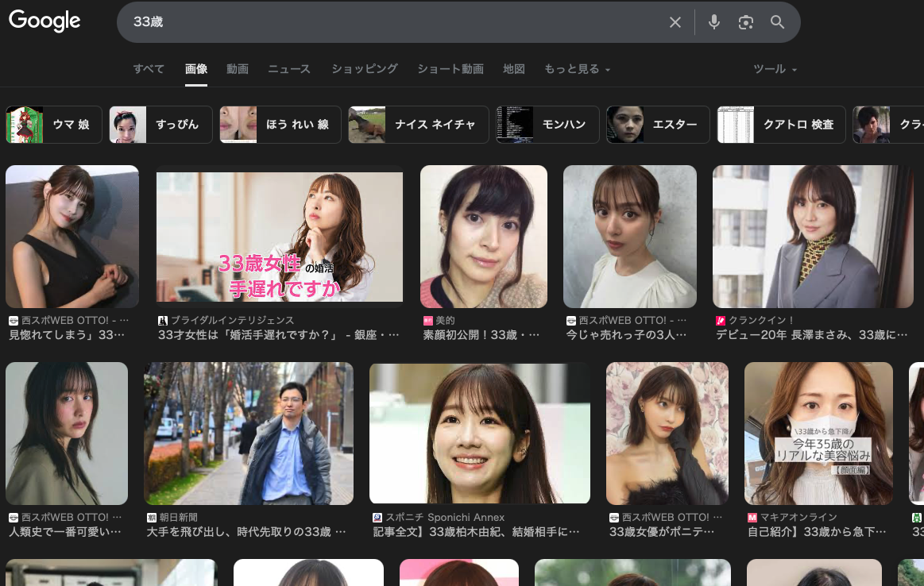Click the クランクイン！ source favicon
This screenshot has width=924, height=586.
[x=720, y=320]
